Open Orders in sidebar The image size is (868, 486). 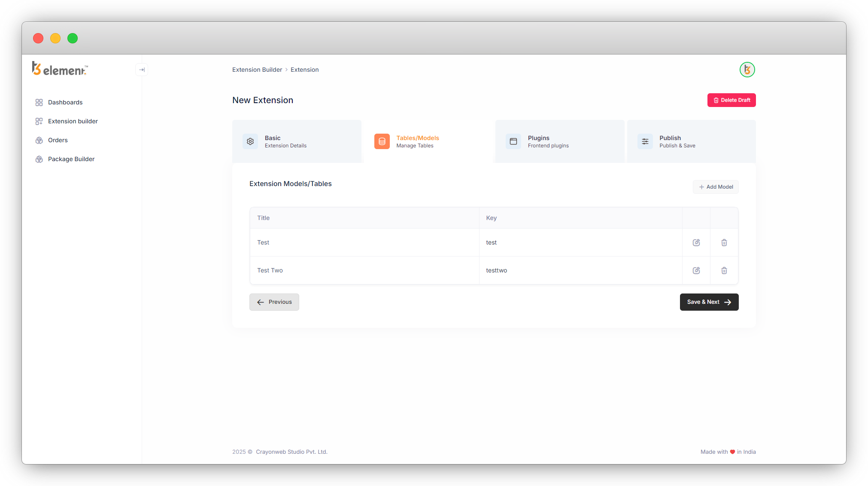[x=58, y=140]
